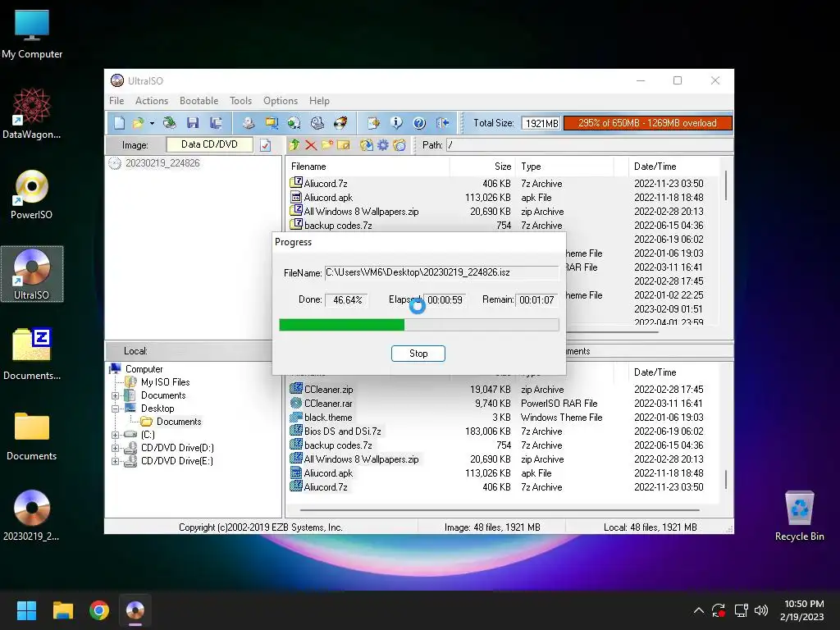Click the Make CD/DVD Image drive icon
The width and height of the screenshot is (840, 630).
coord(248,123)
